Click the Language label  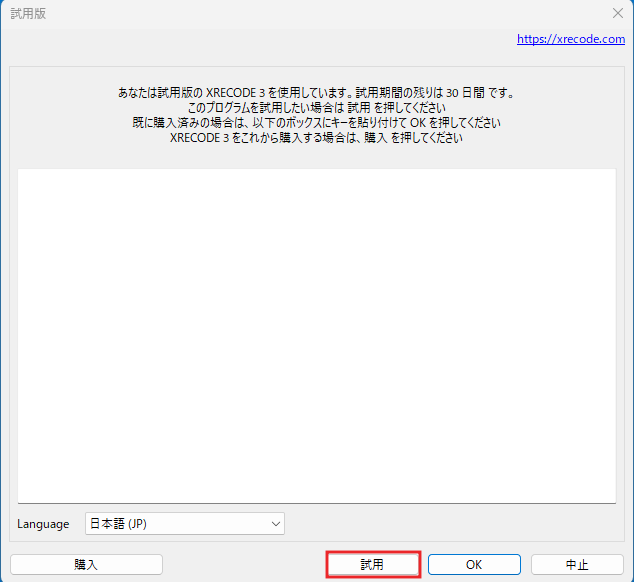43,524
